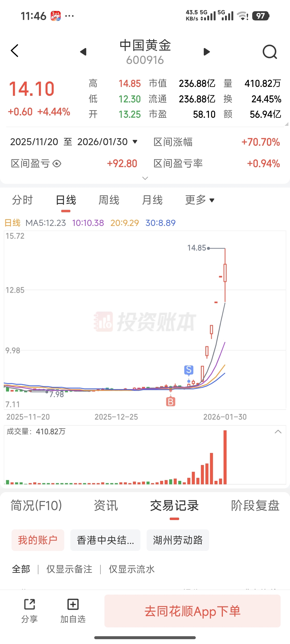Select the 日线 chart tab
290x644 pixels.
[66, 200]
